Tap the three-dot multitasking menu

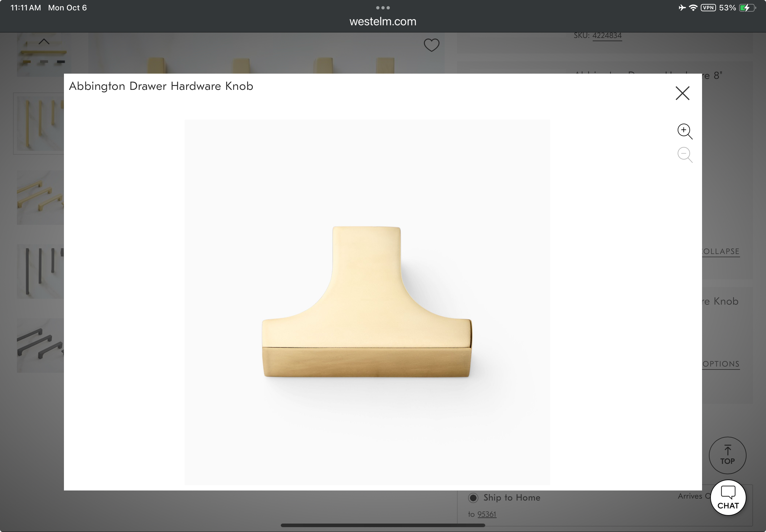click(383, 8)
